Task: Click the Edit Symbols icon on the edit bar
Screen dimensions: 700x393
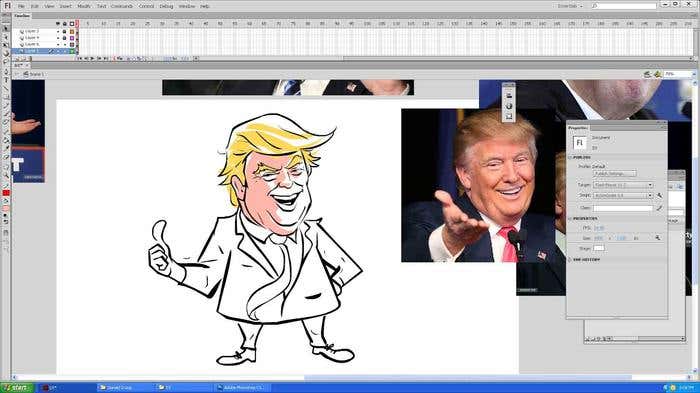Action: point(658,74)
